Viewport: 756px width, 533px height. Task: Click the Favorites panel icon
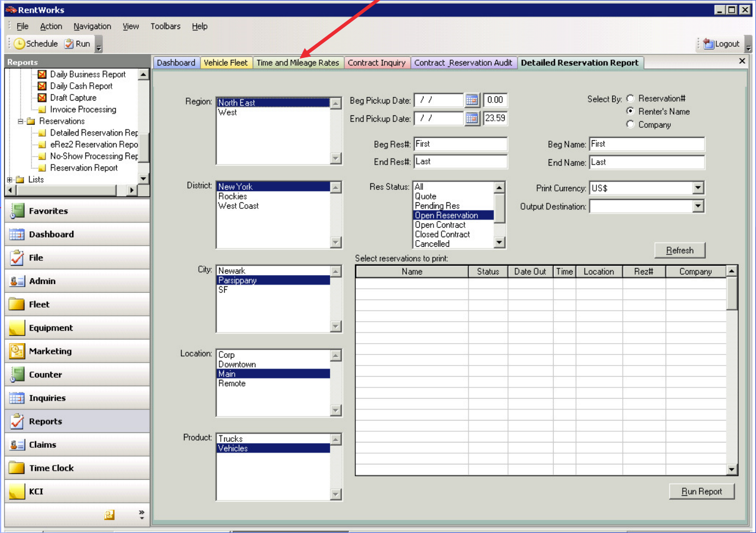coord(17,211)
